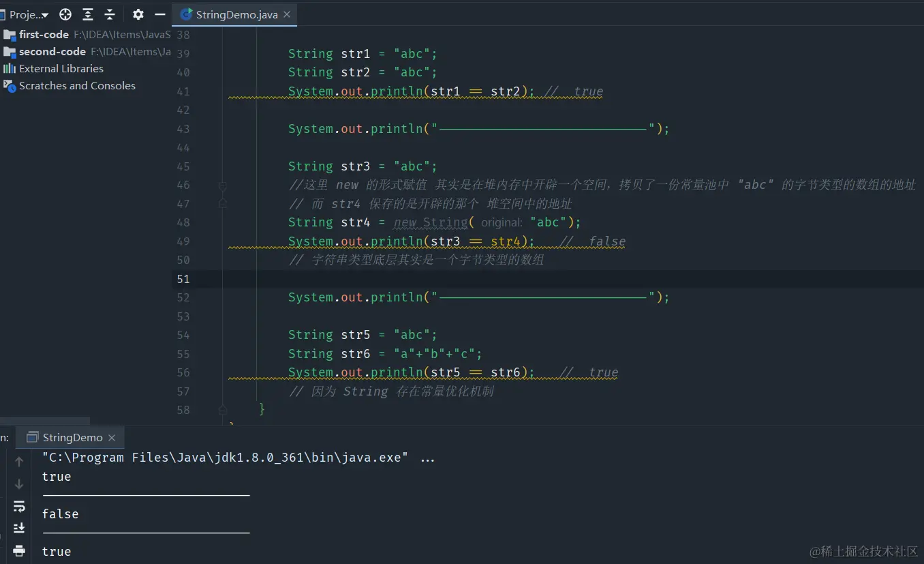Click println(str1 == str2) statement
This screenshot has height=564, width=924.
click(412, 91)
